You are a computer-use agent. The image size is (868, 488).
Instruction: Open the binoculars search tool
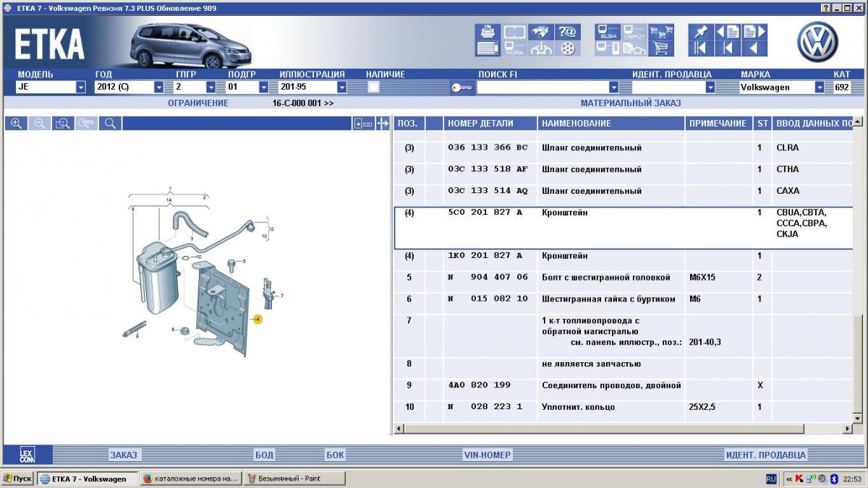click(x=541, y=33)
